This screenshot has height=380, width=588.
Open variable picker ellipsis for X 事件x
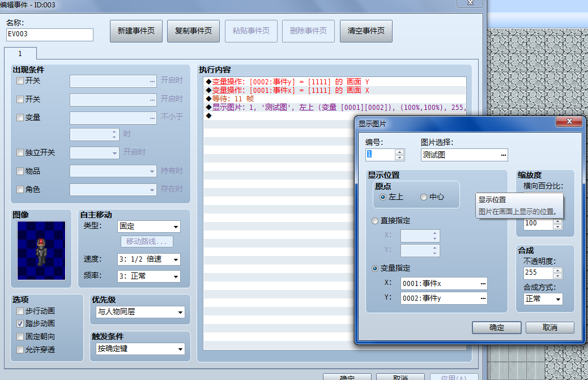(483, 283)
